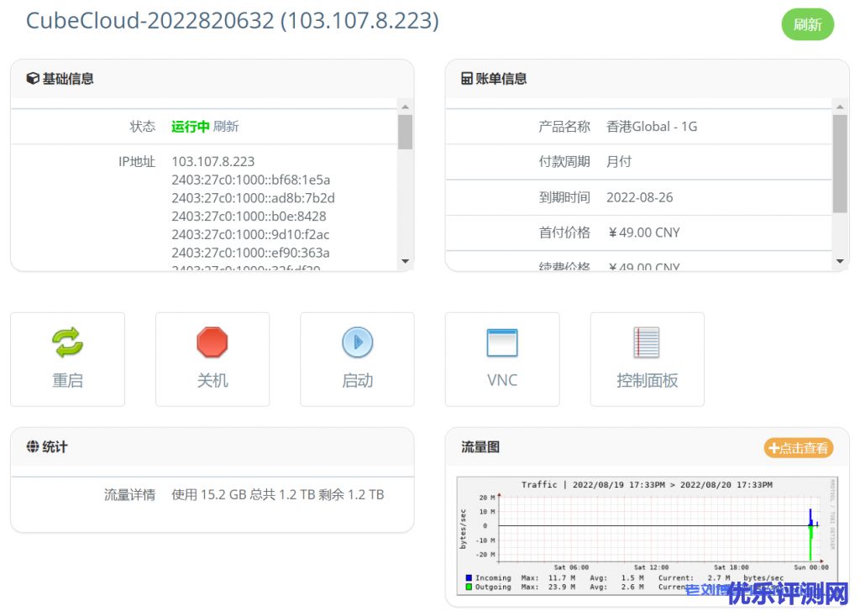Click IPv6 address 2403:27c0:1000::ad8b:7b2d
The image size is (860, 616).
pyautogui.click(x=253, y=198)
